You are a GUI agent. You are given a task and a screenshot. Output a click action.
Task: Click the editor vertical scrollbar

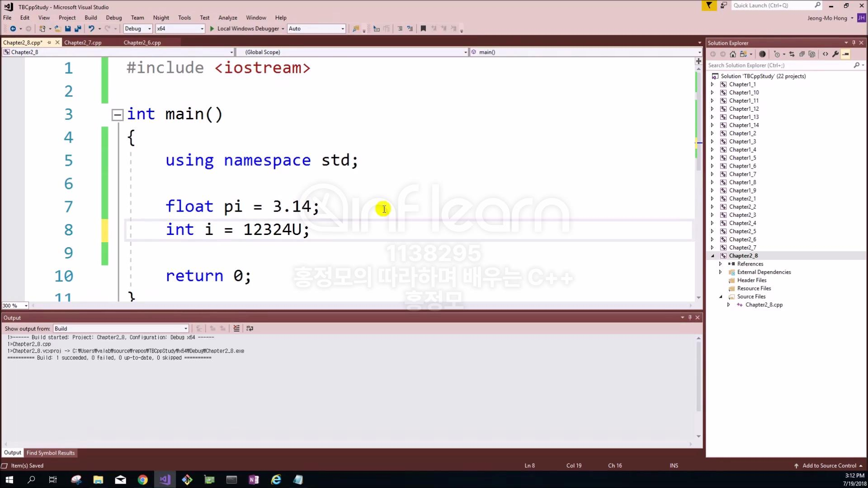(698, 181)
